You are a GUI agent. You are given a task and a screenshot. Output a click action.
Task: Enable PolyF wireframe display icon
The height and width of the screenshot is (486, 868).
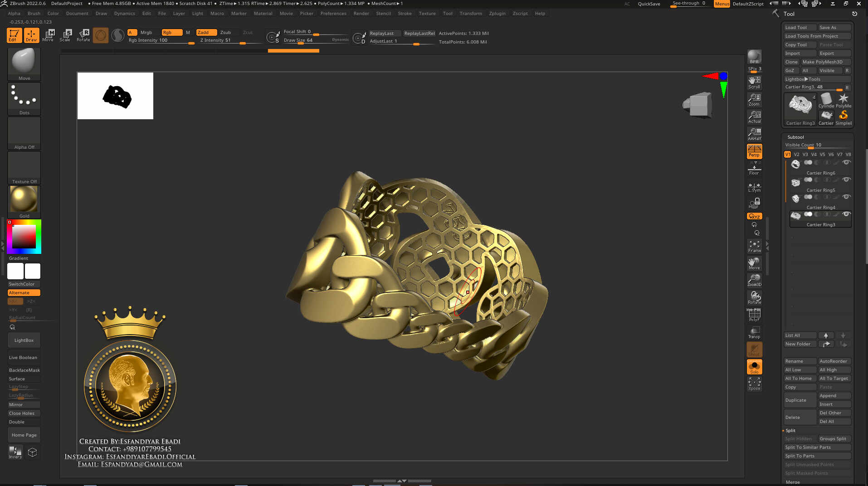point(754,315)
